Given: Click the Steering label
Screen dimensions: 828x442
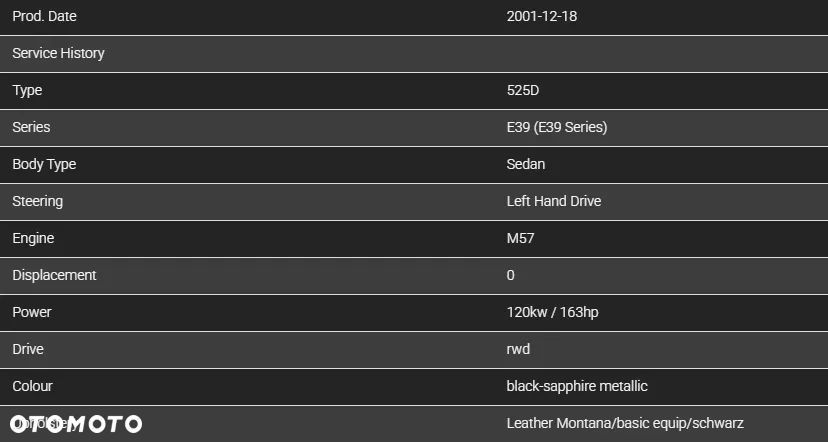Looking at the screenshot, I should [37, 201].
